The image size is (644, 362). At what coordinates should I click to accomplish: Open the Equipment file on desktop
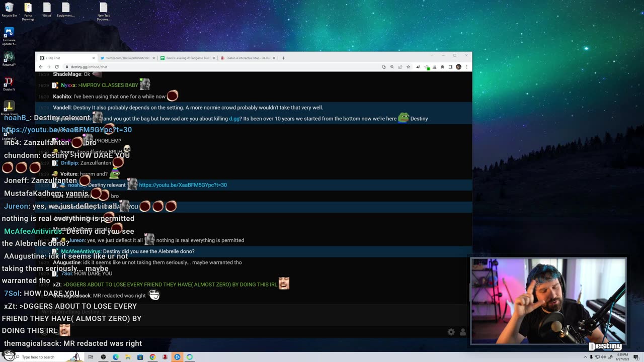[x=65, y=10]
